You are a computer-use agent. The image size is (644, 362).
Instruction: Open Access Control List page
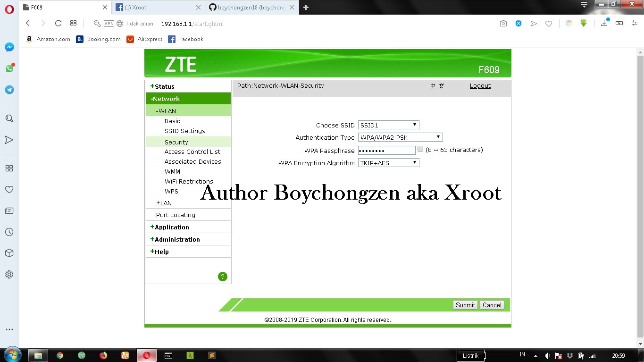point(192,152)
